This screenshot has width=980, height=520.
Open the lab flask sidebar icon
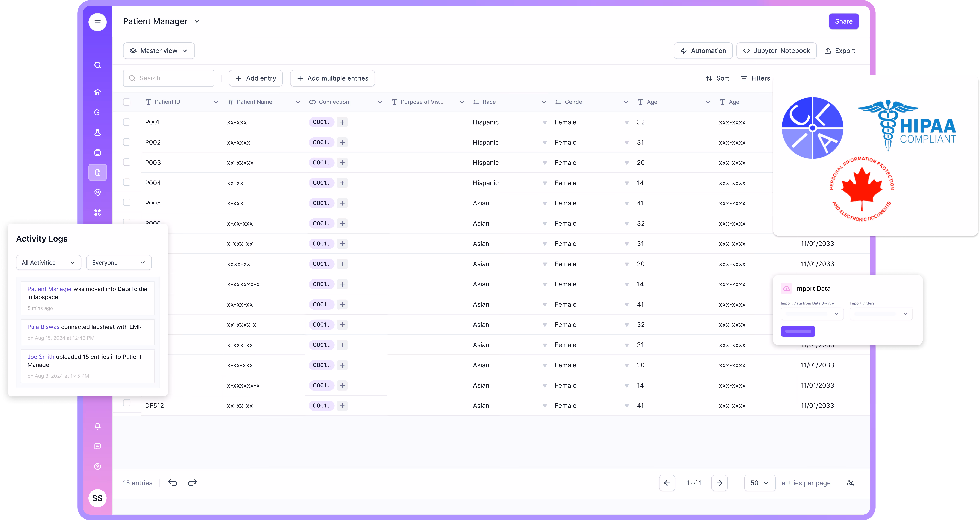click(97, 132)
